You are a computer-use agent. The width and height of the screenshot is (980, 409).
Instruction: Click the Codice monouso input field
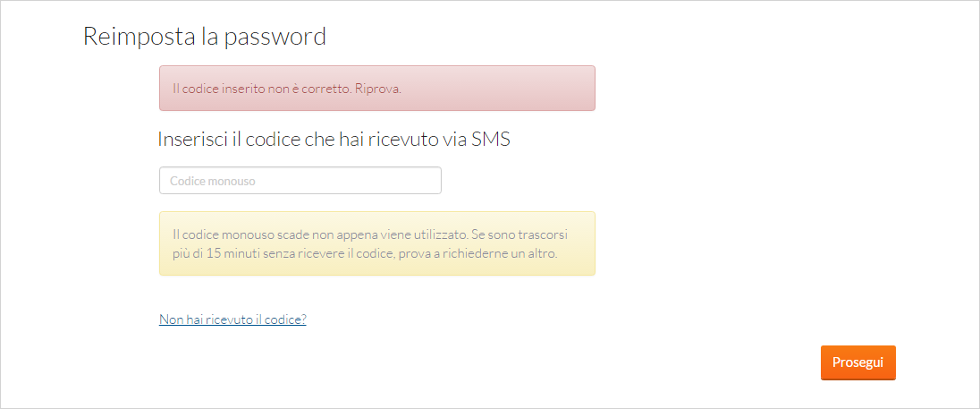[x=300, y=180]
